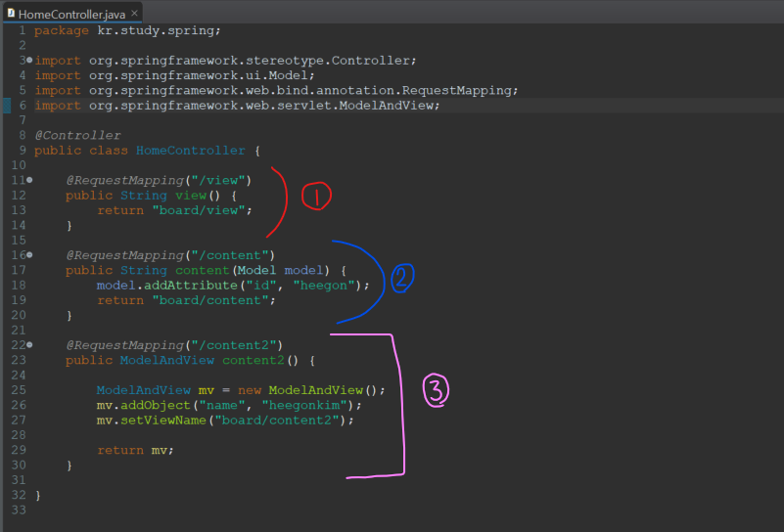The height and width of the screenshot is (532, 784).
Task: Click the "name" string on line 26
Action: 221,405
